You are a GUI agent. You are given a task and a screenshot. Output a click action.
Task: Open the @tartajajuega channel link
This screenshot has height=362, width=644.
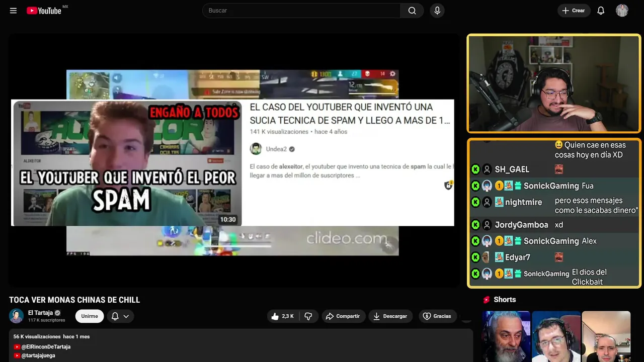[38, 355]
